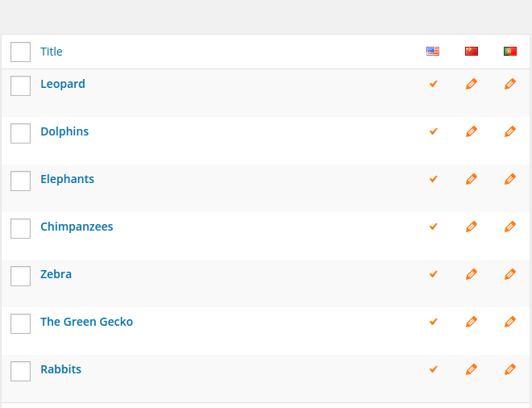Check the box next to Chimpanzees
The image size is (532, 408).
[x=21, y=229]
